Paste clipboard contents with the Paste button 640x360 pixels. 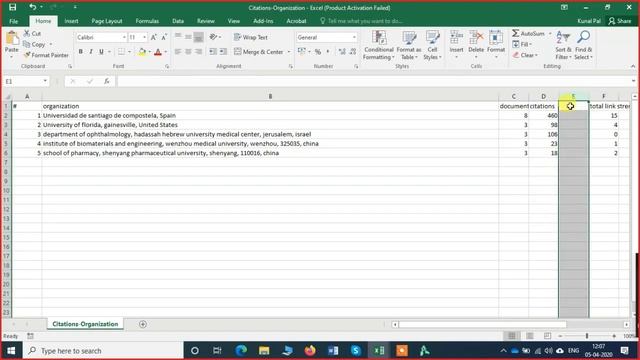click(x=12, y=44)
